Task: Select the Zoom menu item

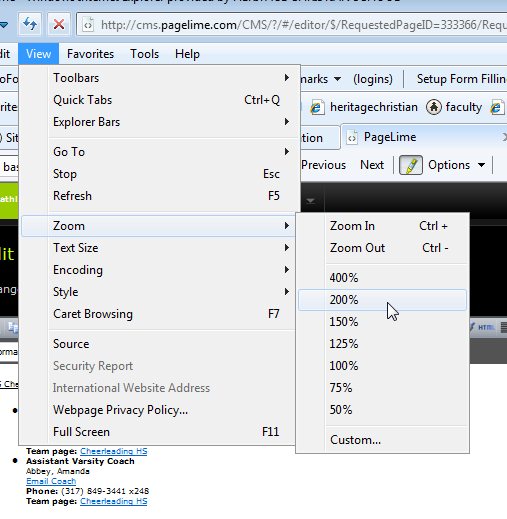Action: pos(158,226)
